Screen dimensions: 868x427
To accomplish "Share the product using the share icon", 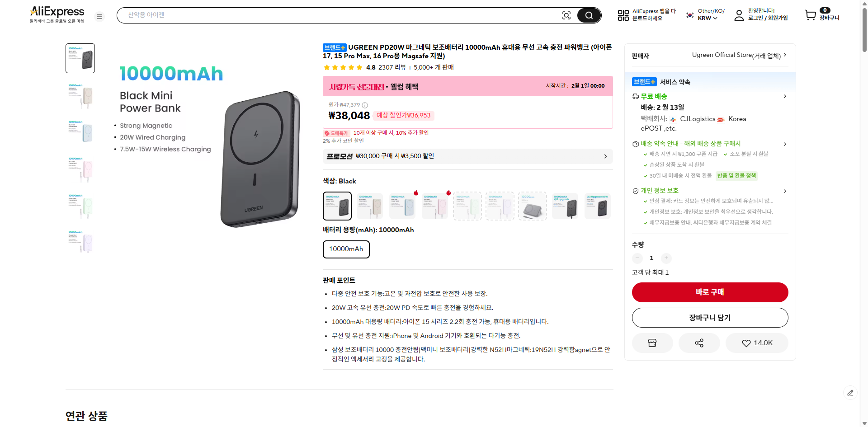I will tap(699, 343).
